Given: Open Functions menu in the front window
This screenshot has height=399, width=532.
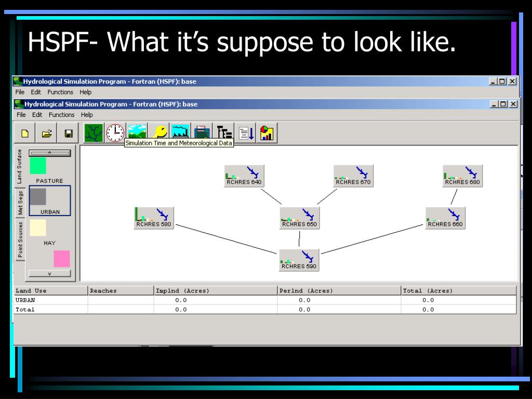Looking at the screenshot, I should pos(61,115).
